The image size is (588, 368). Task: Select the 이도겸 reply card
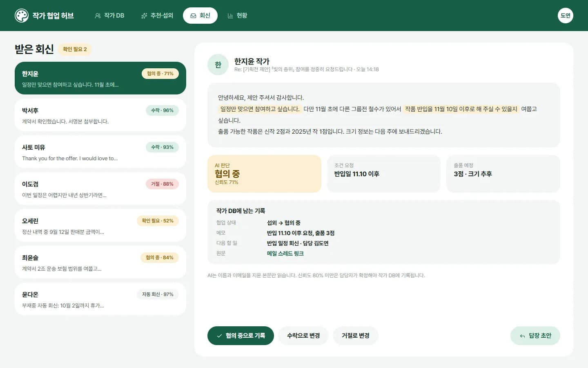(100, 188)
